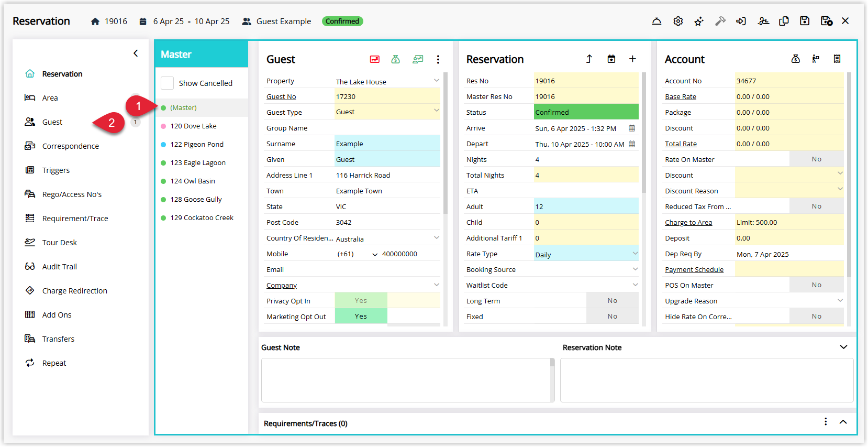Collapse the notes section chevron
This screenshot has width=868, height=447.
[843, 347]
